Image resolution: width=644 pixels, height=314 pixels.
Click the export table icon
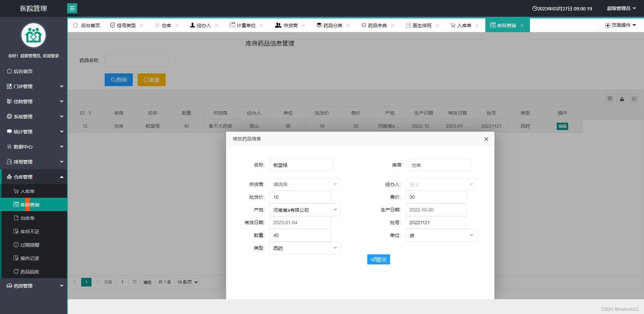coord(622,99)
